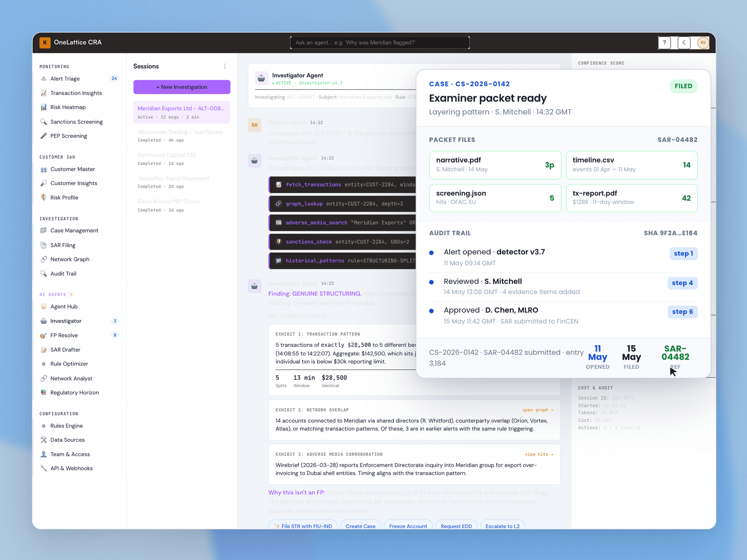Expand the historical_patterns tool call row
The width and height of the screenshot is (747, 560).
tap(342, 261)
